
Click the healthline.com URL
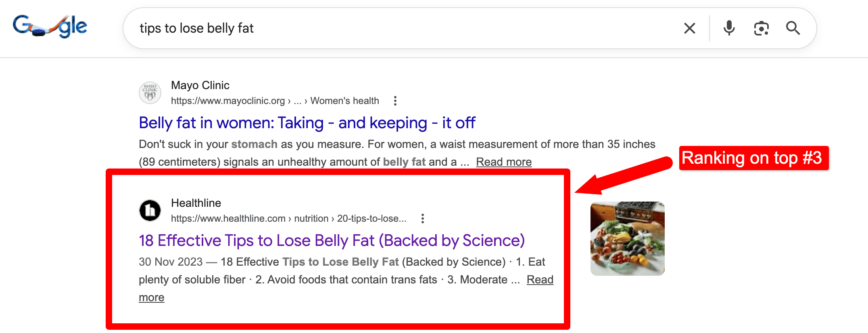pyautogui.click(x=228, y=219)
